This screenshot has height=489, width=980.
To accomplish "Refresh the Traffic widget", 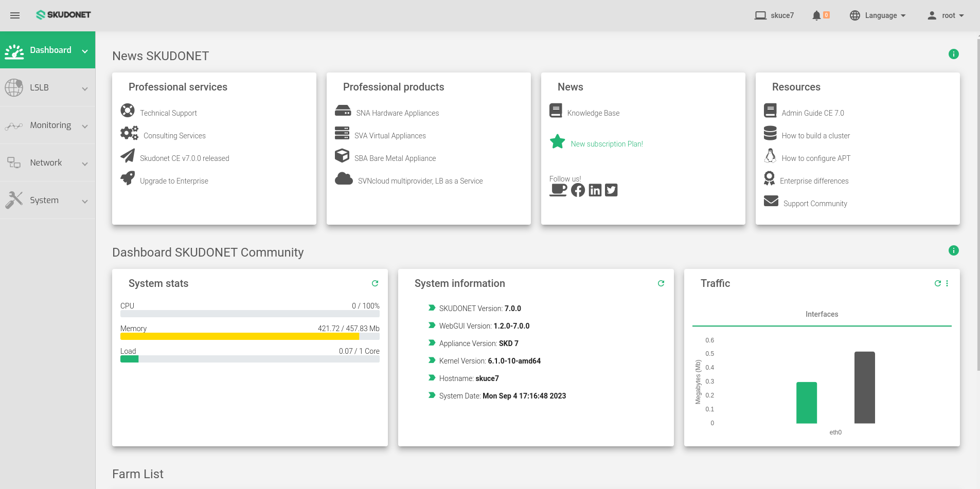I will click(x=937, y=283).
